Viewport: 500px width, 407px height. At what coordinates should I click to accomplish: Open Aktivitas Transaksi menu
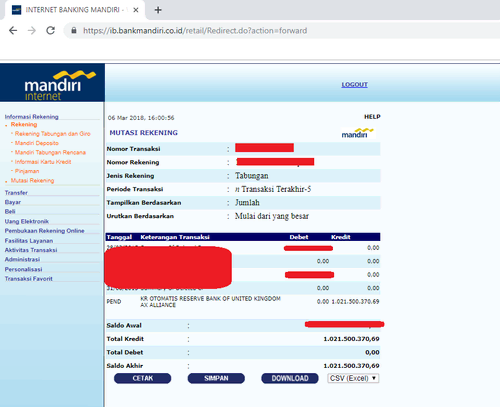[x=31, y=250]
